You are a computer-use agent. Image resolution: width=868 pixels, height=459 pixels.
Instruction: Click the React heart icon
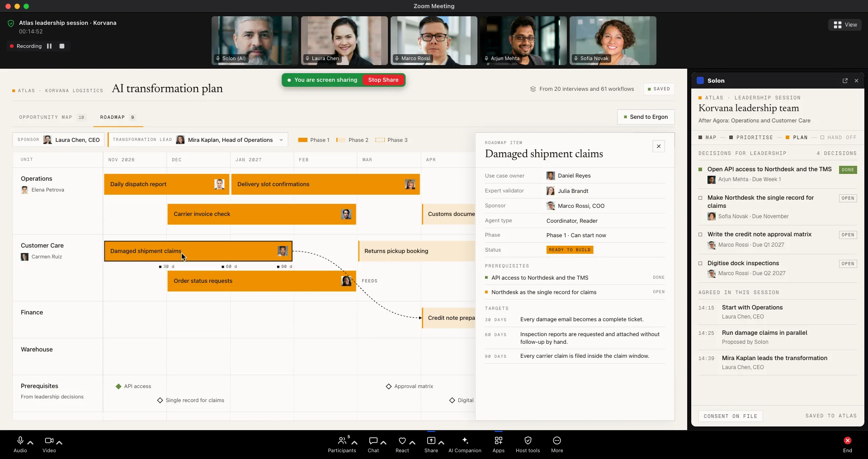tap(402, 440)
